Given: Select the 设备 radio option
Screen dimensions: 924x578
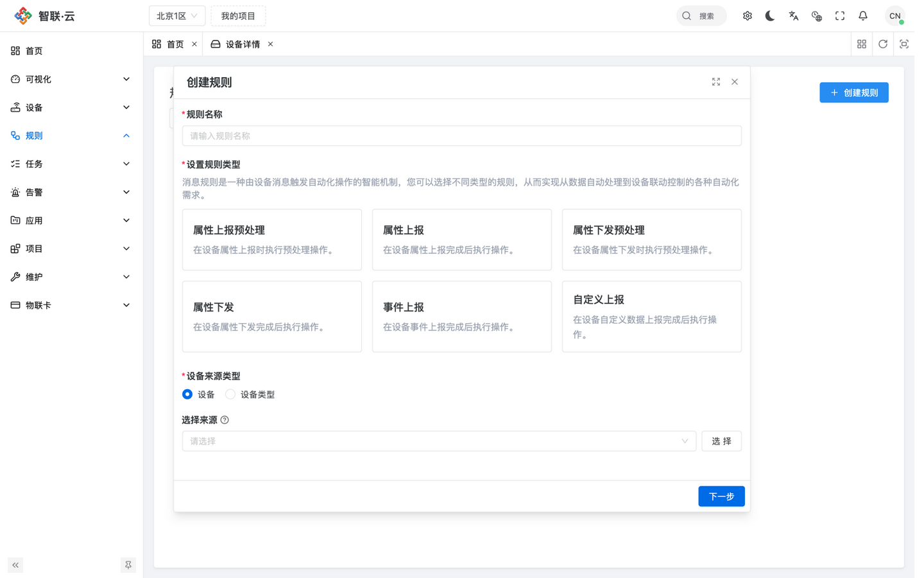Looking at the screenshot, I should (187, 394).
